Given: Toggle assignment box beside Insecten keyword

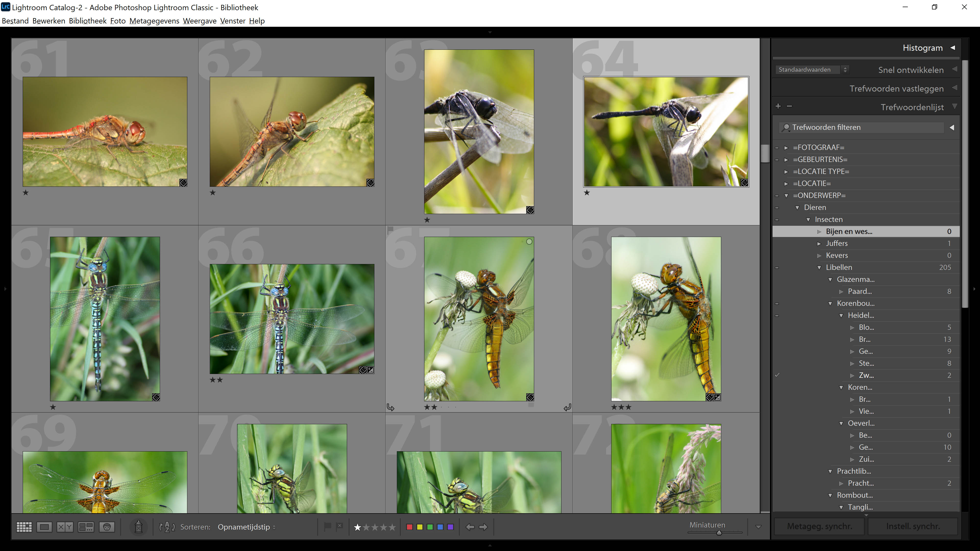Looking at the screenshot, I should coord(777,220).
